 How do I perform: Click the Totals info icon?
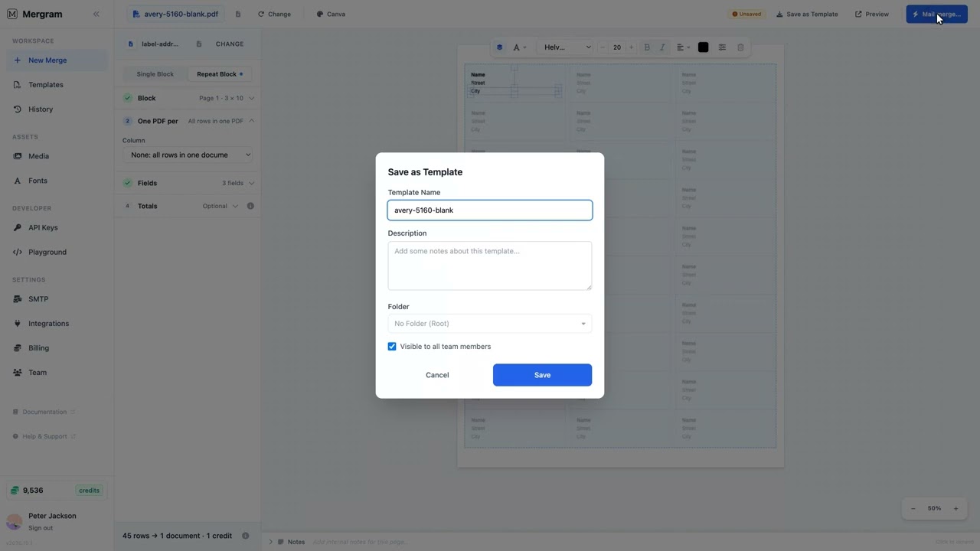point(250,206)
